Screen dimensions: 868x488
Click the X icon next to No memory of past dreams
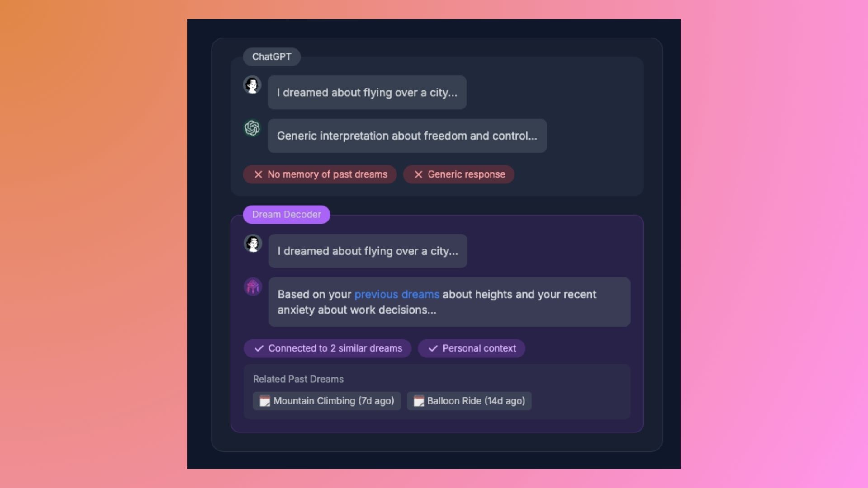coord(258,174)
